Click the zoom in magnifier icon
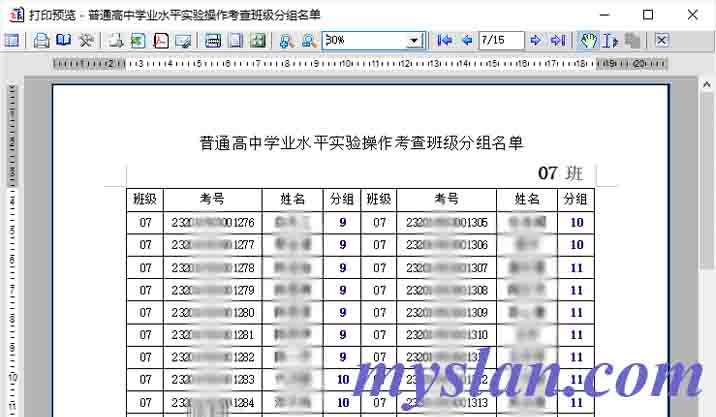 [x=286, y=40]
